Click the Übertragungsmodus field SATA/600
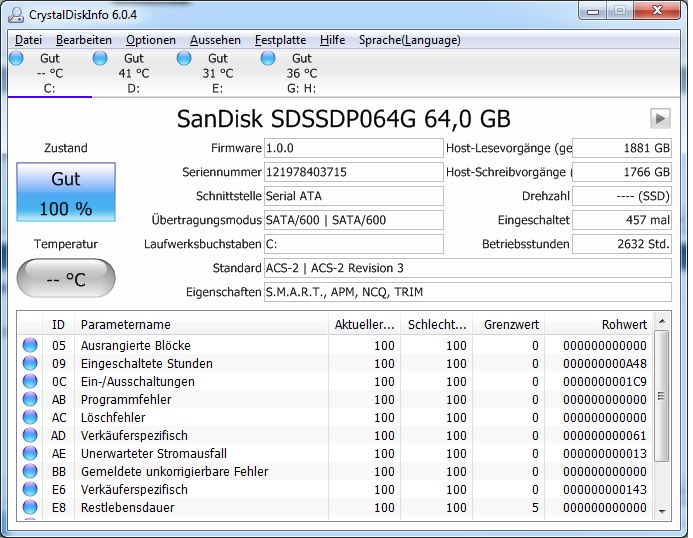 [354, 220]
